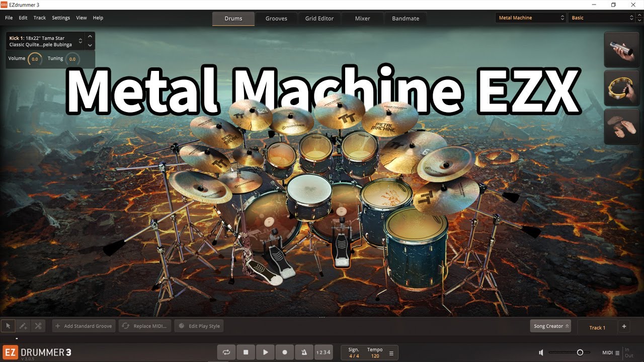Open the Settings menu
This screenshot has height=362, width=644.
pyautogui.click(x=61, y=18)
